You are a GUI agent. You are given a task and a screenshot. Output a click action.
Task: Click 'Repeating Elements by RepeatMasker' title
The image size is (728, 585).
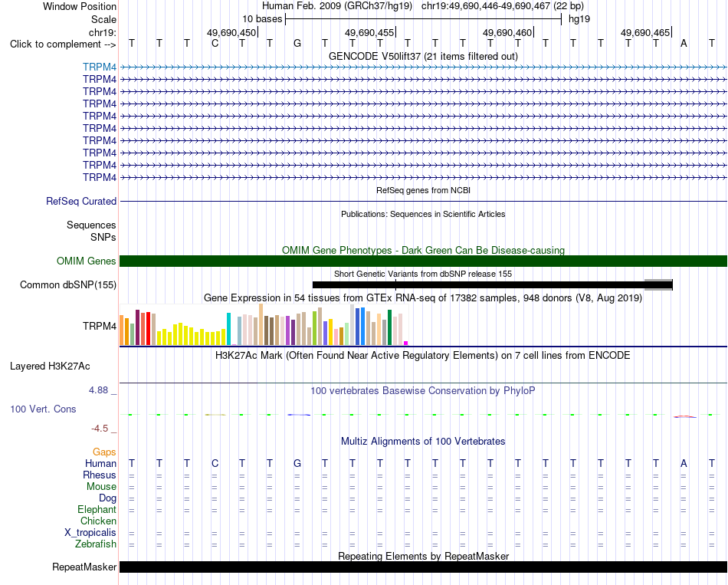coord(423,556)
